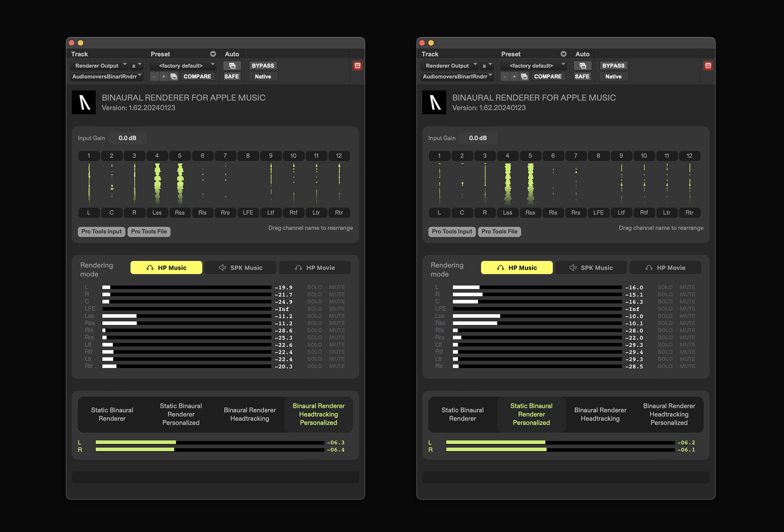Screen dimensions: 784x532
Task: Open the AudiomoversBinarlRndrr plugin selector, right window
Action: click(x=457, y=76)
